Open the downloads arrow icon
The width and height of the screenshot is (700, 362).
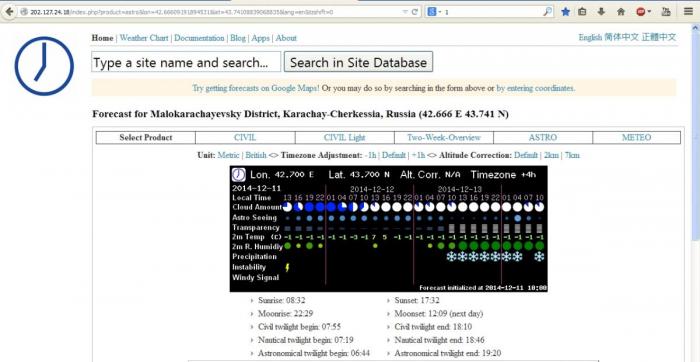pyautogui.click(x=601, y=12)
